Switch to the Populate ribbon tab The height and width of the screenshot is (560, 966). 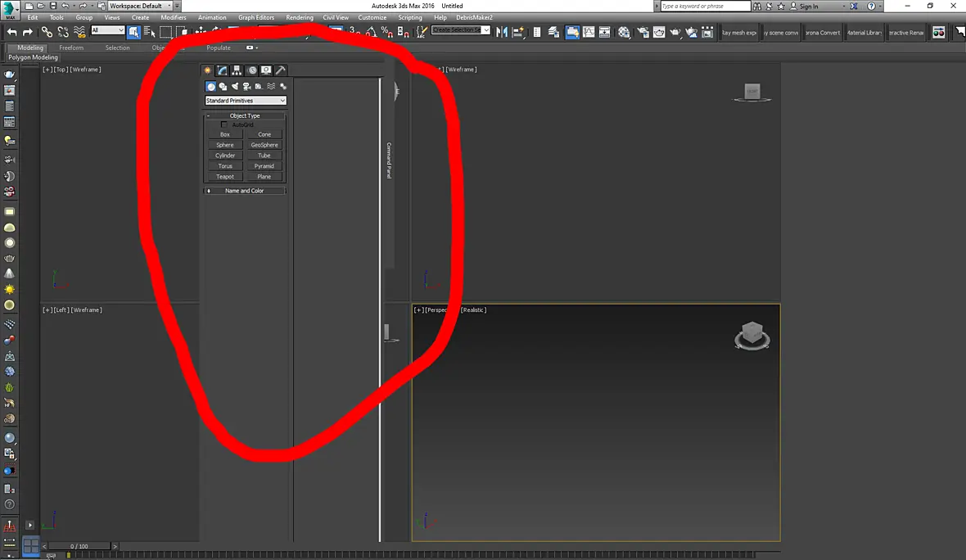click(218, 47)
